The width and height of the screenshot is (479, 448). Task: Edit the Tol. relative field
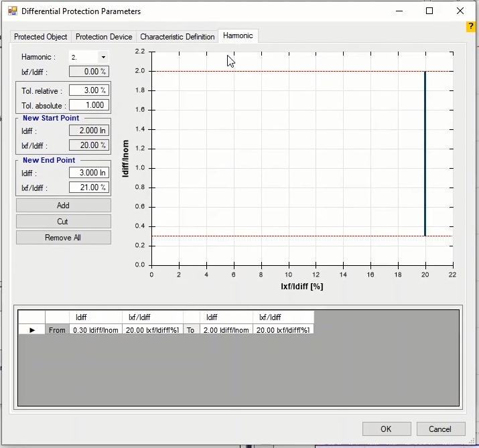89,90
